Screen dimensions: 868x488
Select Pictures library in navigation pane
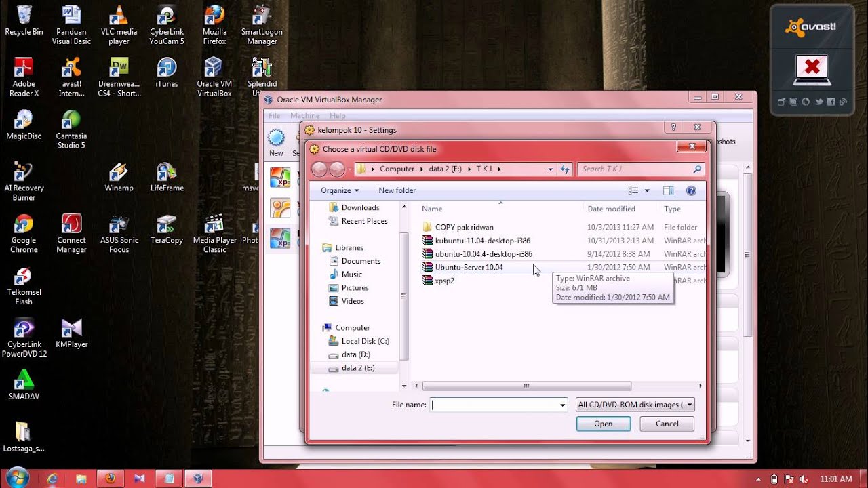[349, 288]
